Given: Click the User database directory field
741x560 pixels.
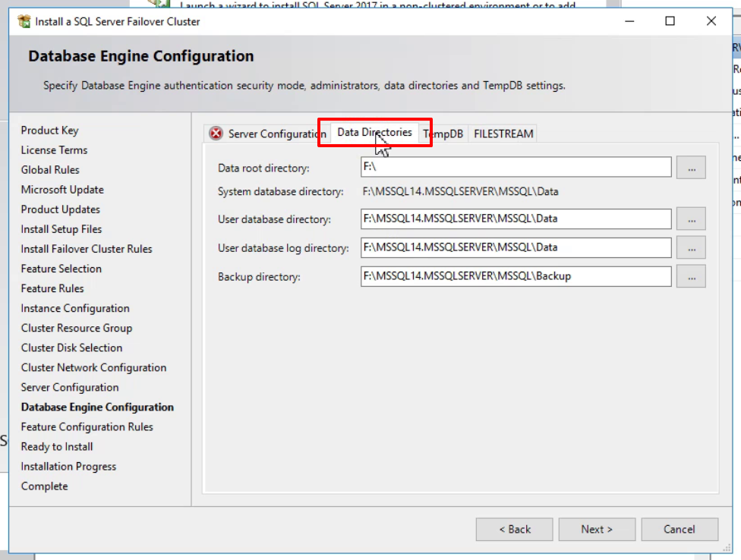Looking at the screenshot, I should coord(516,219).
